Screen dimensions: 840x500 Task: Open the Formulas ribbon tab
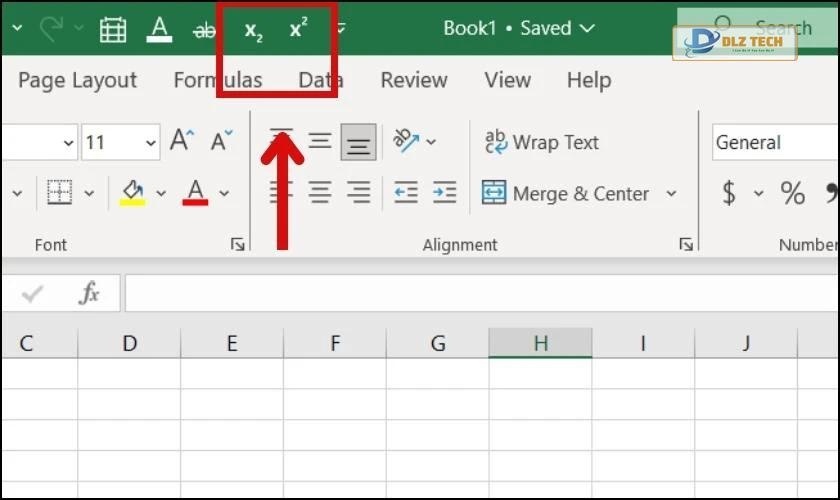(217, 80)
